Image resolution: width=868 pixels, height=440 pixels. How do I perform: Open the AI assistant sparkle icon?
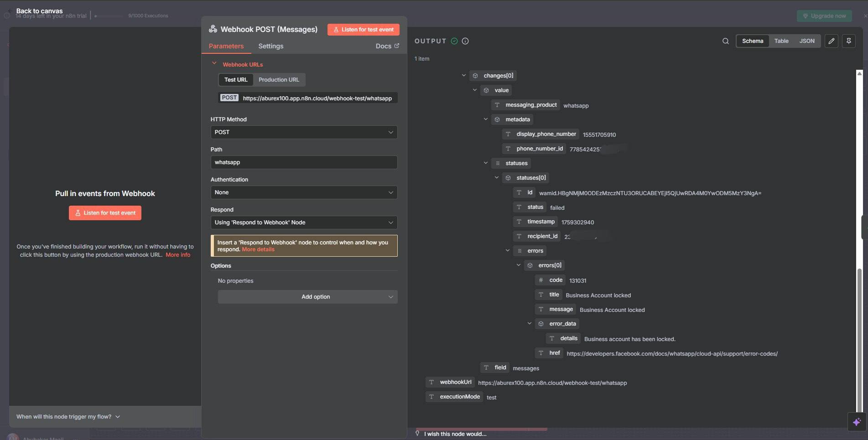click(857, 422)
